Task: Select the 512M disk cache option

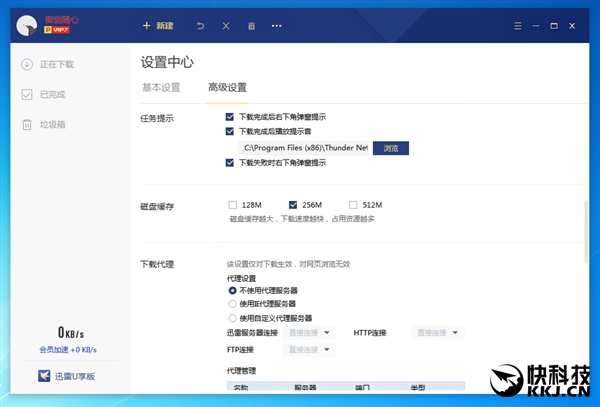Action: [353, 205]
